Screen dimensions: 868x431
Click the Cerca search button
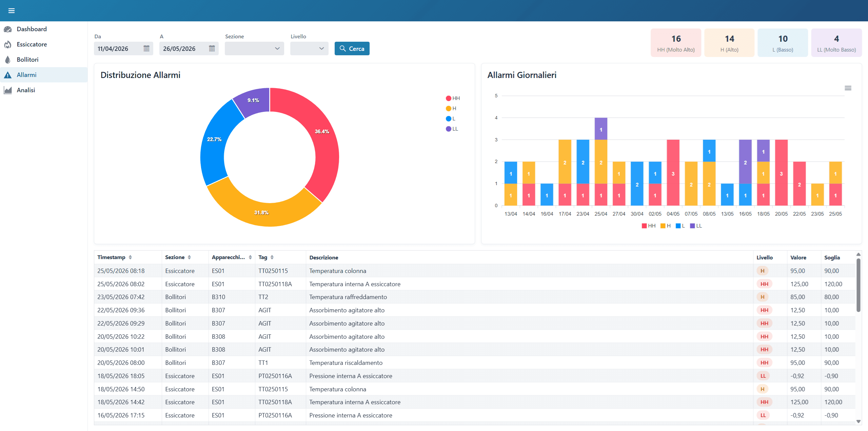pyautogui.click(x=352, y=48)
